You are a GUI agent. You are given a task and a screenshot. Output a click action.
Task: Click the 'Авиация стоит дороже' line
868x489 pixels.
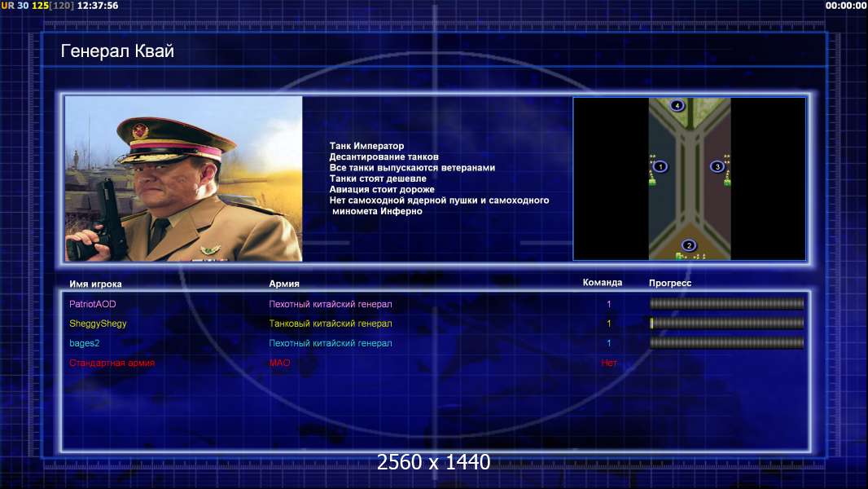click(x=381, y=189)
